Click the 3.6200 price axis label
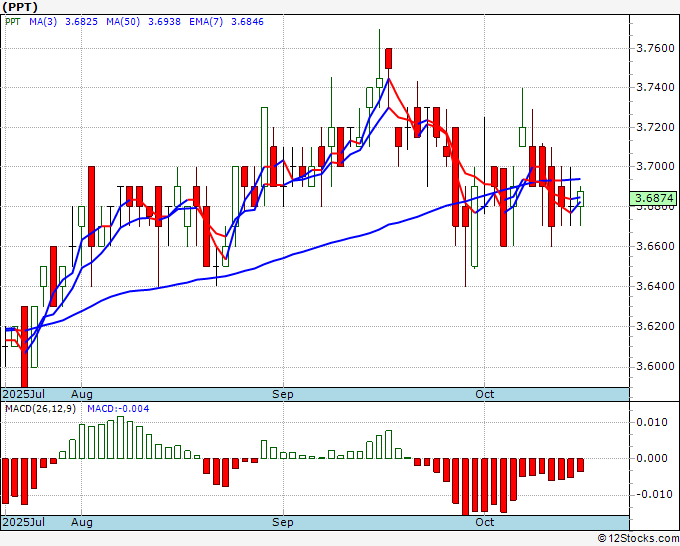Viewport: 680px width, 546px height. pos(655,326)
